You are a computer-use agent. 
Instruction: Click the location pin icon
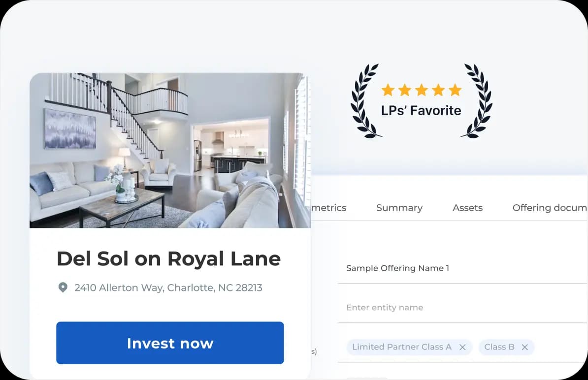coord(63,287)
